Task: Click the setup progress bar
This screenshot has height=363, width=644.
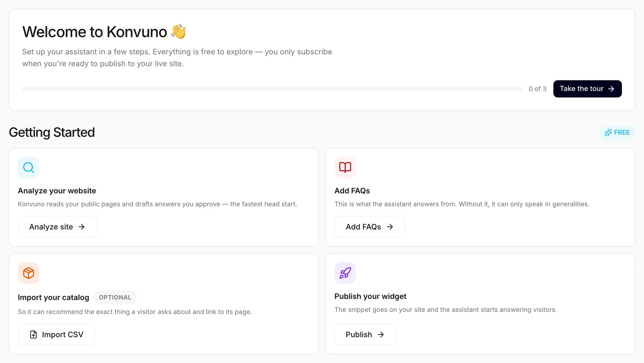Action: pos(272,89)
